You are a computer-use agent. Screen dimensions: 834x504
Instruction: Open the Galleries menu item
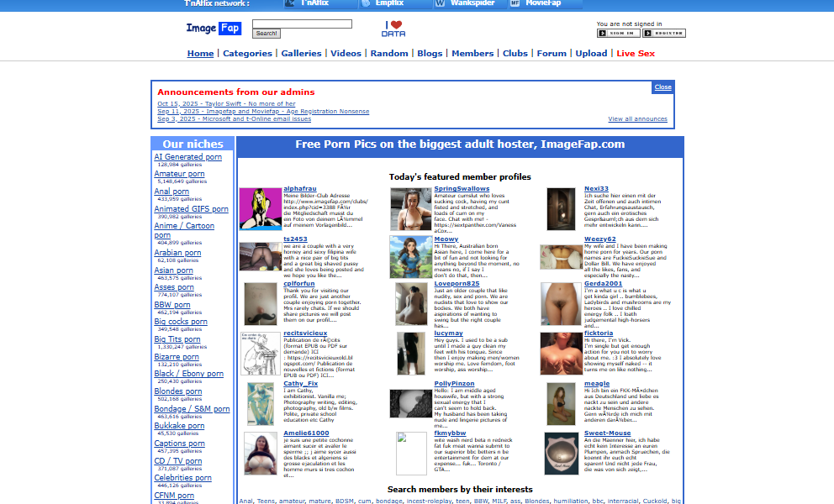[301, 53]
